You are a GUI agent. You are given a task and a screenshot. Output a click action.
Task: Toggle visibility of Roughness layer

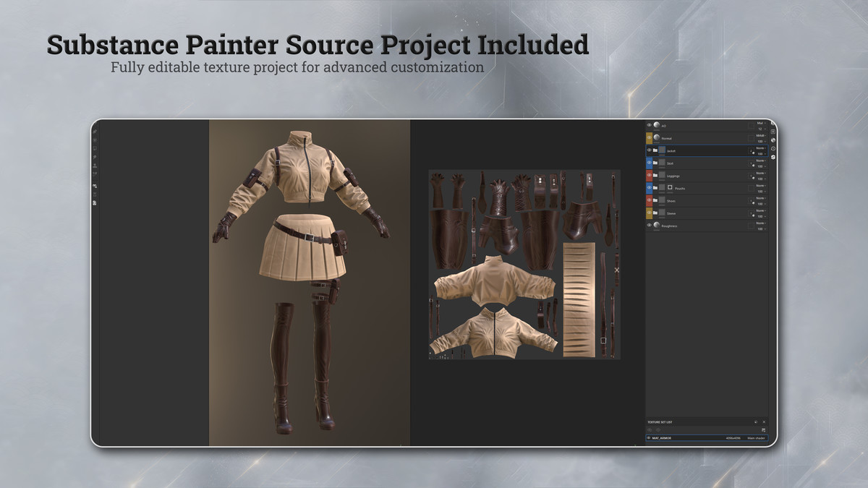coord(649,225)
